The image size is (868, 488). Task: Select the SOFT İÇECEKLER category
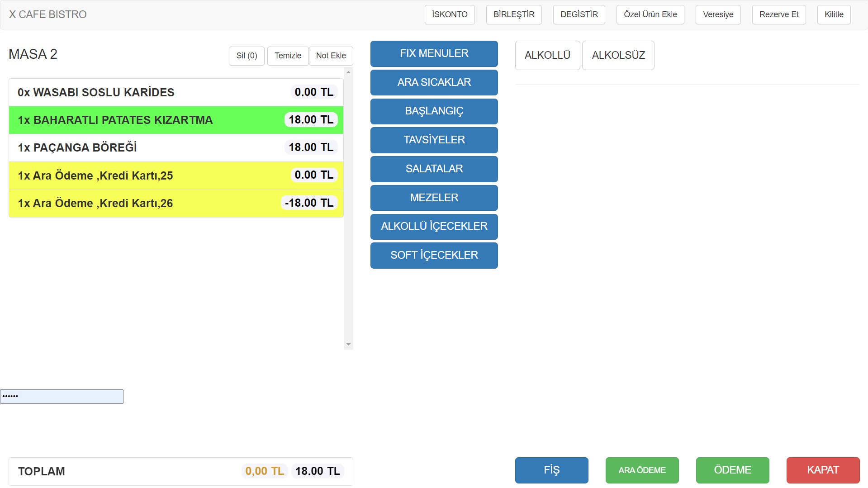click(x=434, y=255)
